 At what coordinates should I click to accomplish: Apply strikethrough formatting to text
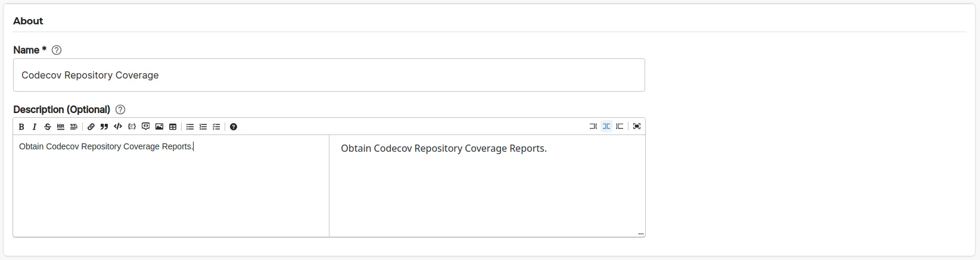point(48,127)
